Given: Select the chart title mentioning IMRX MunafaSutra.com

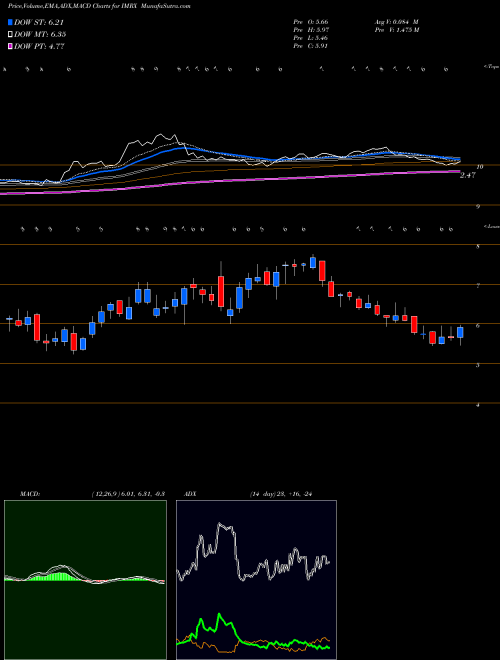Looking at the screenshot, I should click(x=99, y=7).
